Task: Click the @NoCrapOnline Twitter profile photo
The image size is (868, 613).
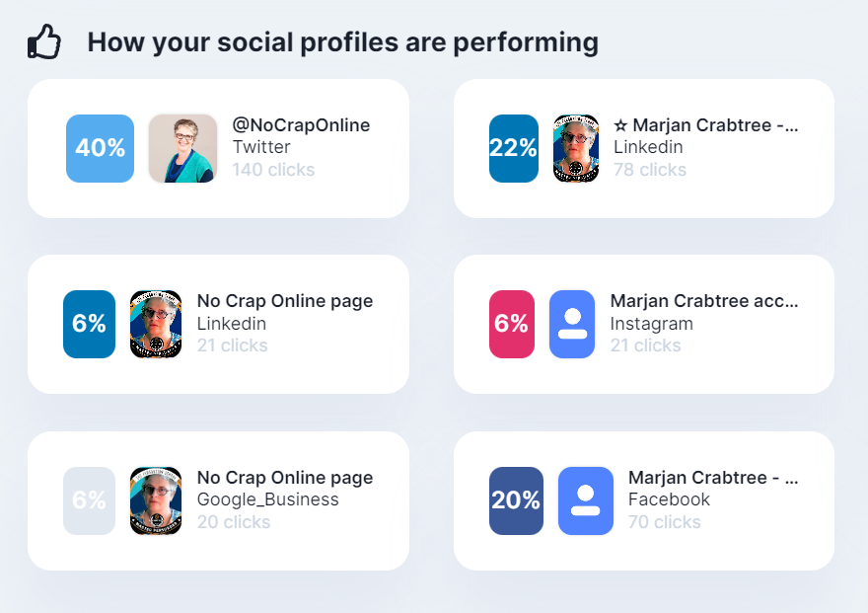Action: point(182,148)
